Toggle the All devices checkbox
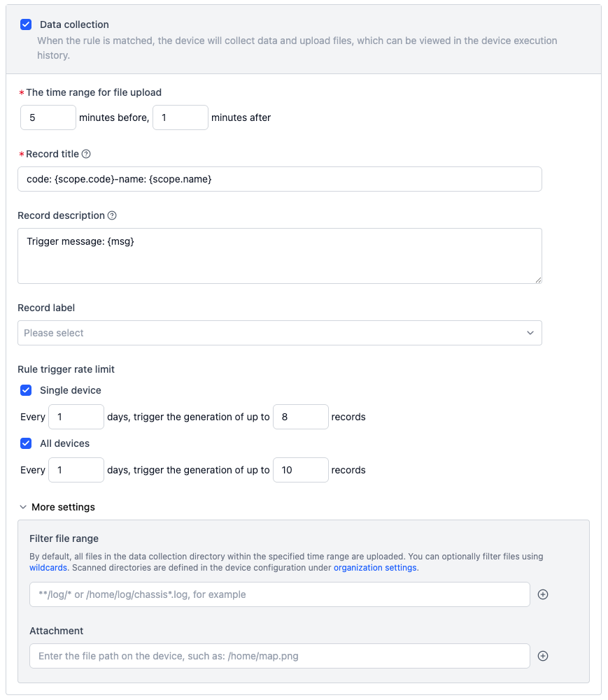608x700 pixels. [26, 443]
